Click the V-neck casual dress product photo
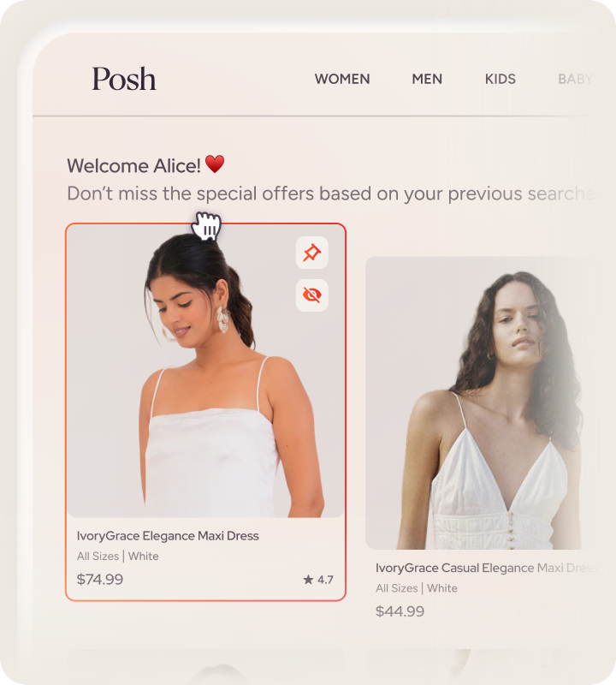The image size is (616, 685). (475, 402)
